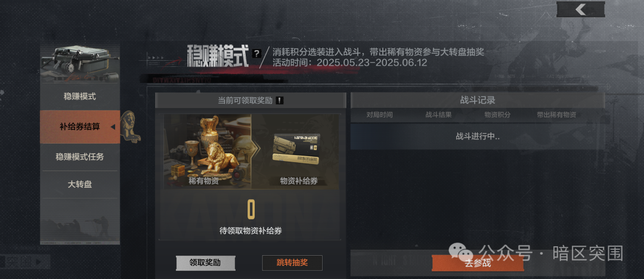Viewport: 644px width, 279px height.
Task: Click the 跳转抽奖 button
Action: 292,263
